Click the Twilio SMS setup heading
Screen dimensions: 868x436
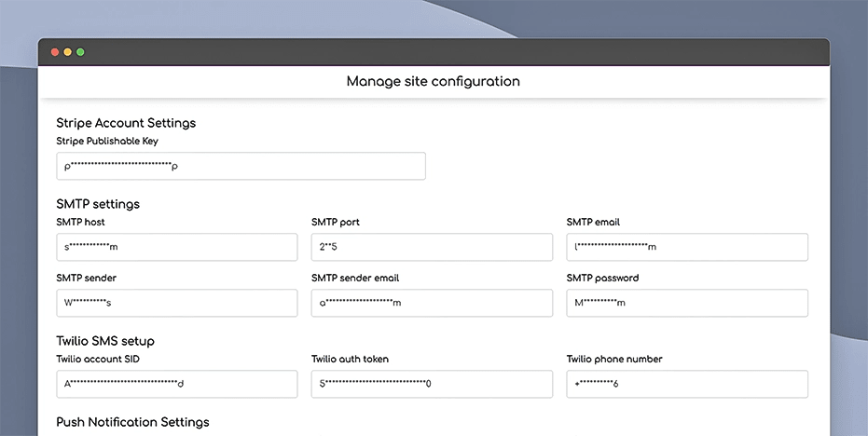point(105,341)
